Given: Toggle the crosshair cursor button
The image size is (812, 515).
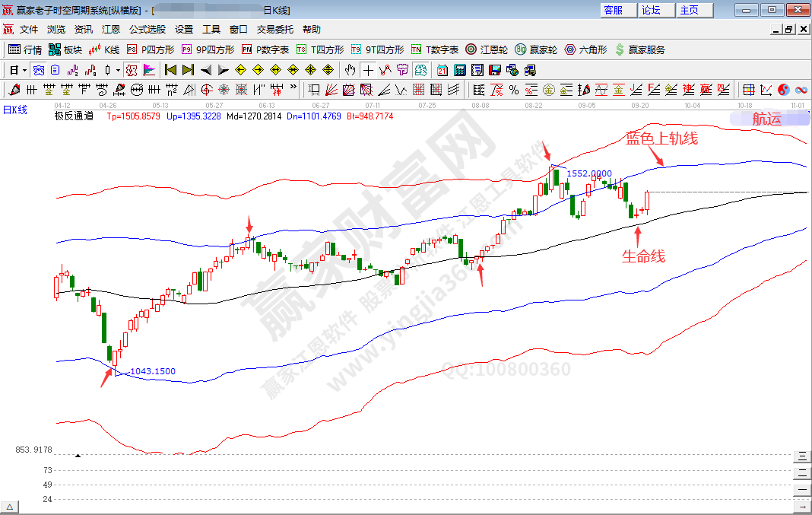Looking at the screenshot, I should coord(368,70).
